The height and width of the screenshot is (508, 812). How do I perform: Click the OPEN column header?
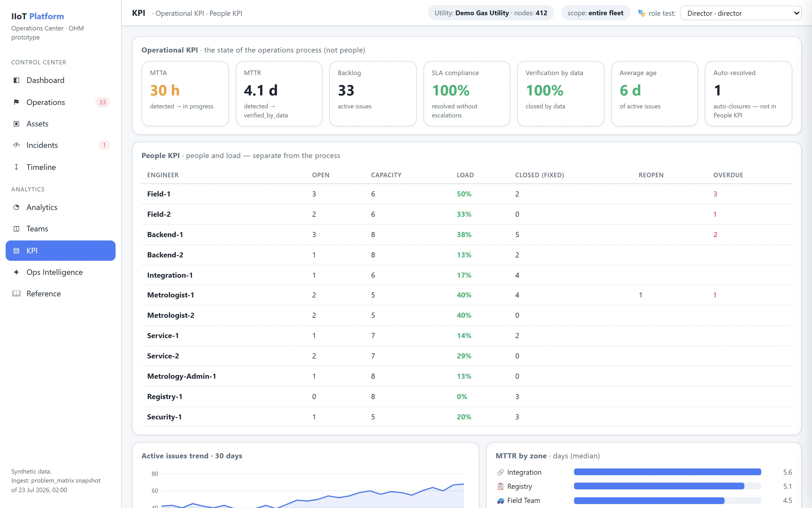pos(321,175)
